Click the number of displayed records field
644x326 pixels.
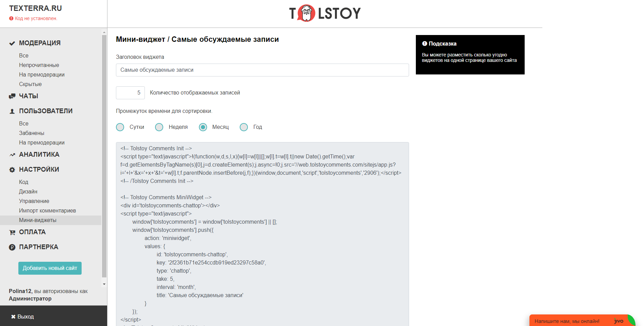130,93
